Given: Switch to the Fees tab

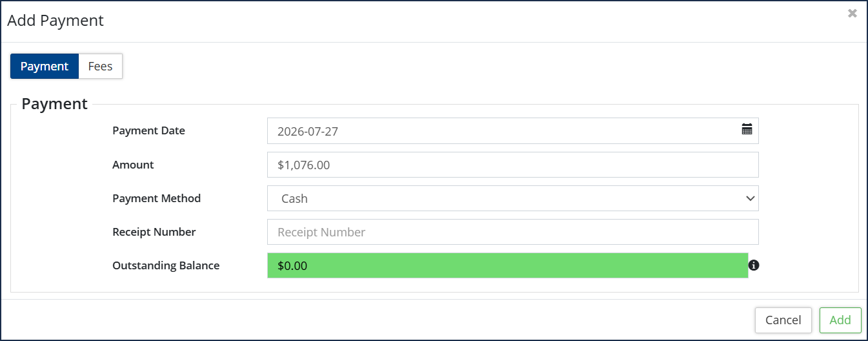Looking at the screenshot, I should pos(100,66).
